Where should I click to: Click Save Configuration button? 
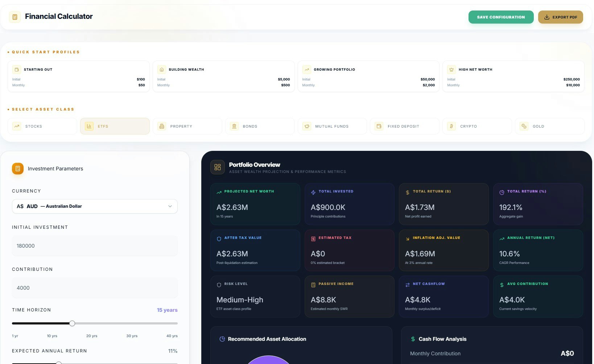tap(501, 17)
